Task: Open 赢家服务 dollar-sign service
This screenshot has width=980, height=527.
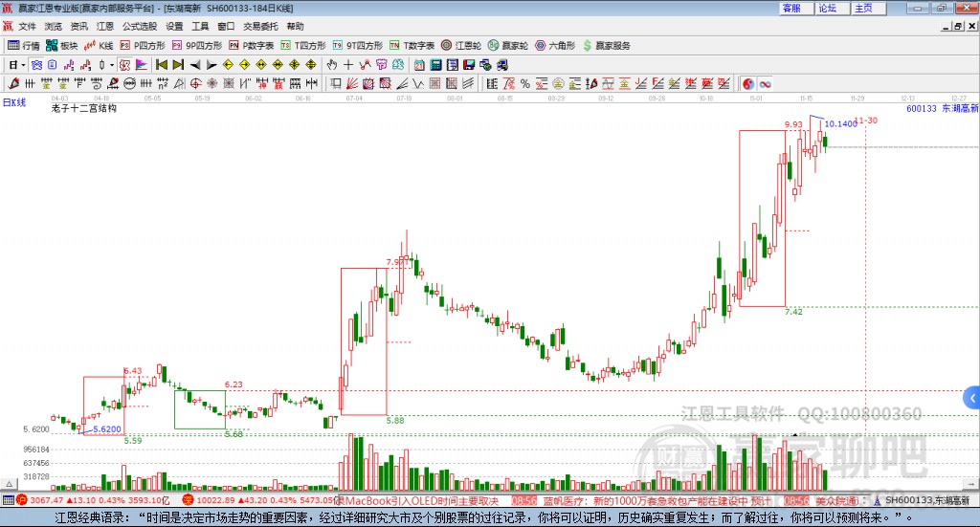Action: coord(606,46)
